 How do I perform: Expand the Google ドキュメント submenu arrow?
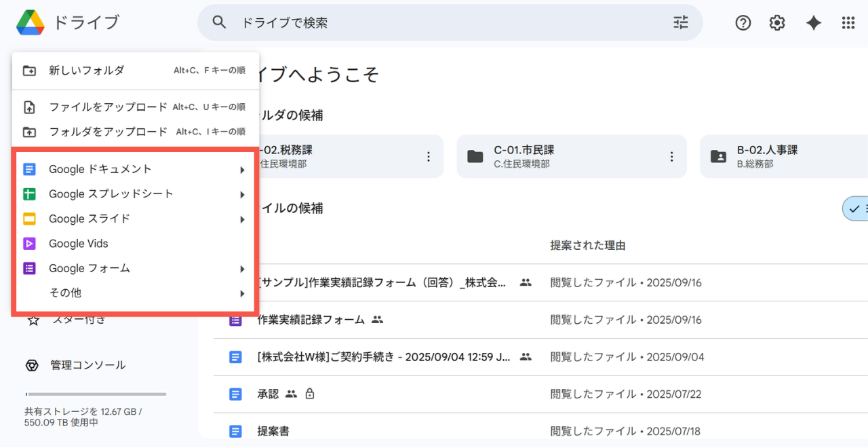pyautogui.click(x=242, y=170)
